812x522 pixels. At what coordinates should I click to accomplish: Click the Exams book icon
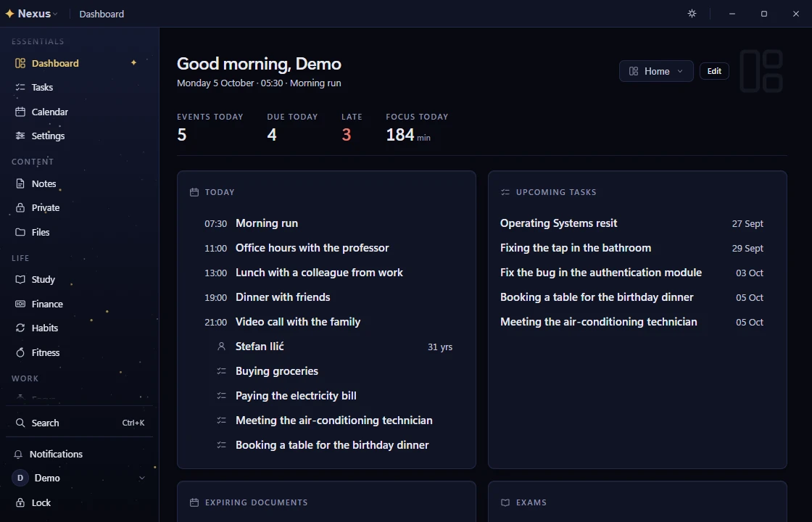505,502
